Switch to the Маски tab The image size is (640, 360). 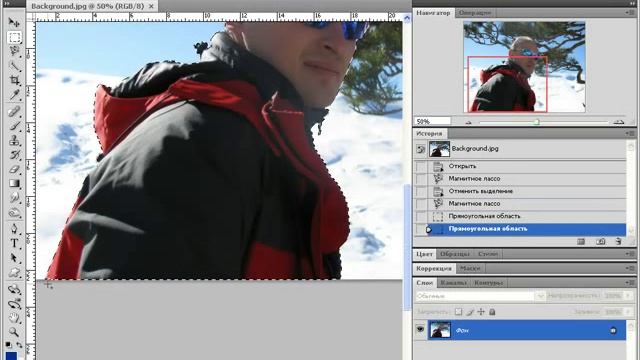tap(470, 268)
